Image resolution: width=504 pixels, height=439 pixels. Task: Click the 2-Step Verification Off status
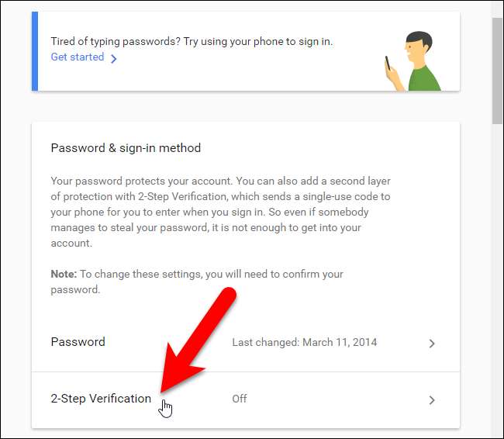(240, 399)
